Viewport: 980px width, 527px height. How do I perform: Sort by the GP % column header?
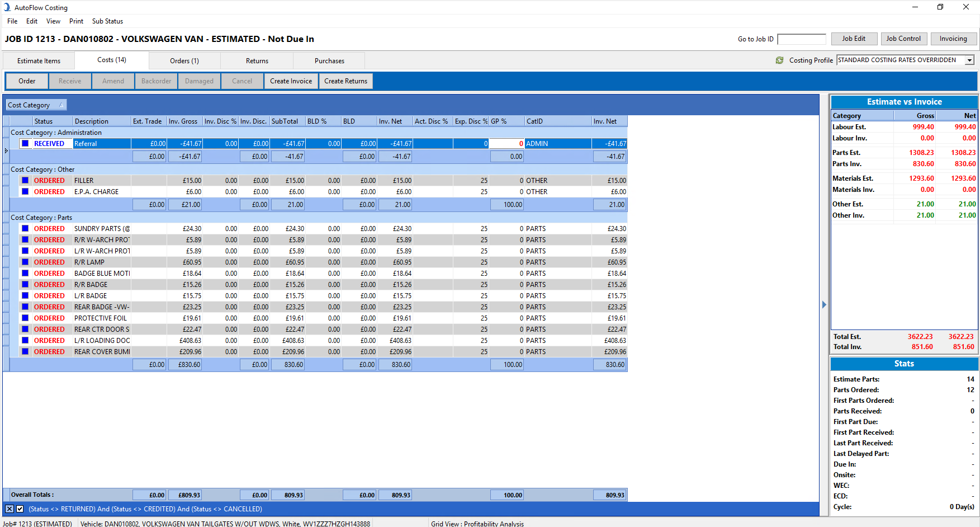(x=506, y=121)
